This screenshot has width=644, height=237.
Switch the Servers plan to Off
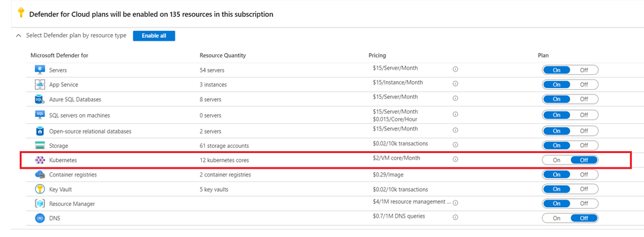[x=584, y=70]
